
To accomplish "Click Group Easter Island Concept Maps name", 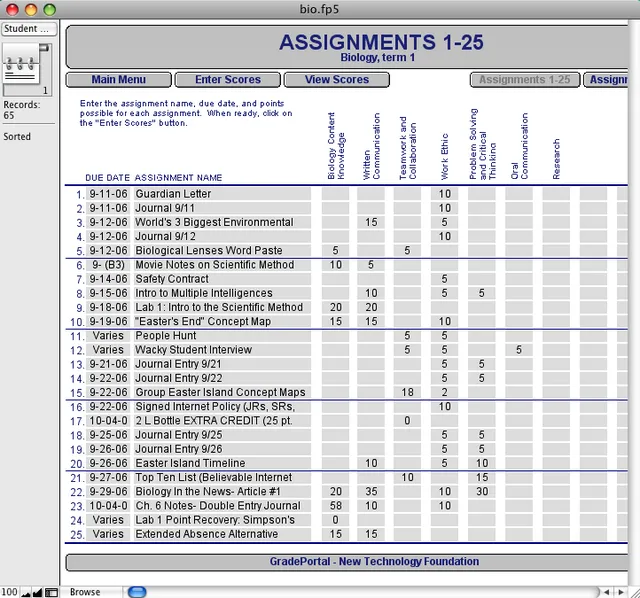I will point(222,392).
